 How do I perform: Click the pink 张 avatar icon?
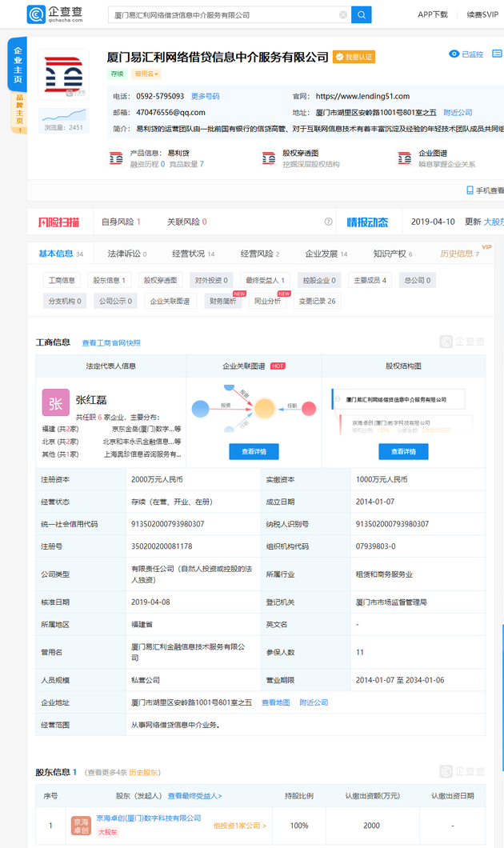tap(56, 403)
